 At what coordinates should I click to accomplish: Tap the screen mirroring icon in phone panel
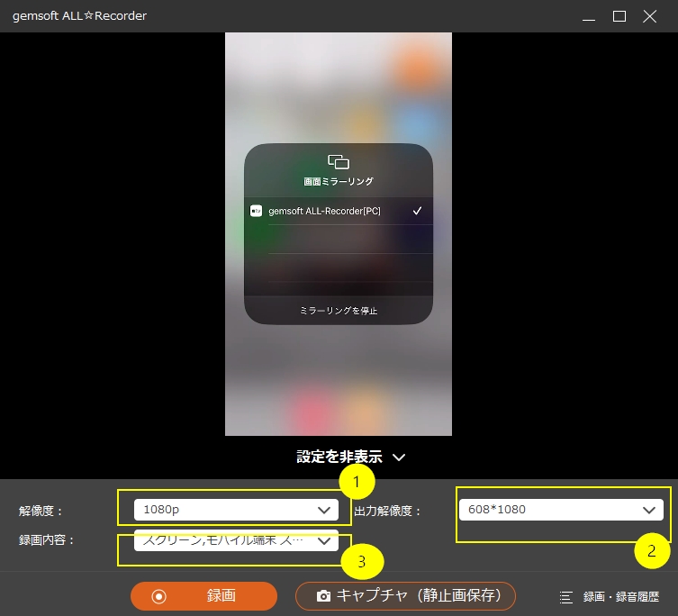339,162
